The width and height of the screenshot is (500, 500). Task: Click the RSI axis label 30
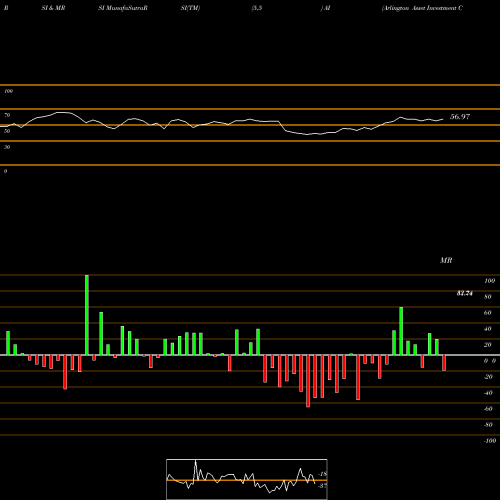click(x=7, y=147)
